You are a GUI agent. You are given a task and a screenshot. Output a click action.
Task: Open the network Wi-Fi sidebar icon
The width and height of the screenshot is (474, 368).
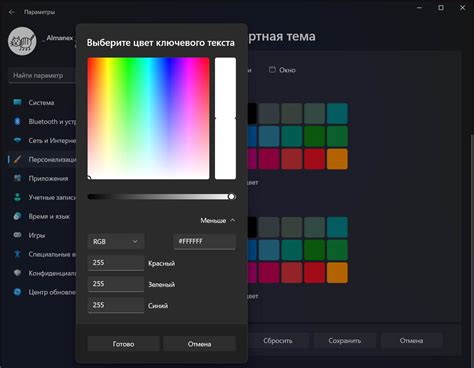pos(17,140)
